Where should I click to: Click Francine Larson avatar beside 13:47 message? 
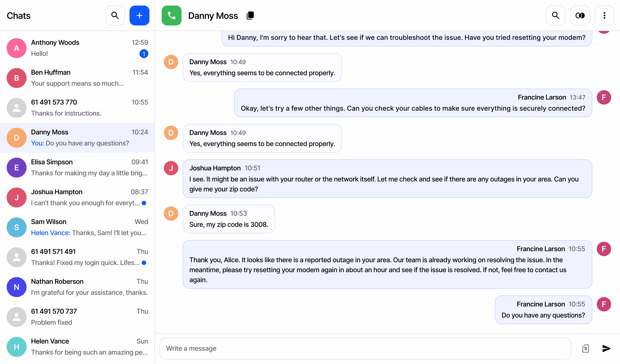click(x=604, y=97)
